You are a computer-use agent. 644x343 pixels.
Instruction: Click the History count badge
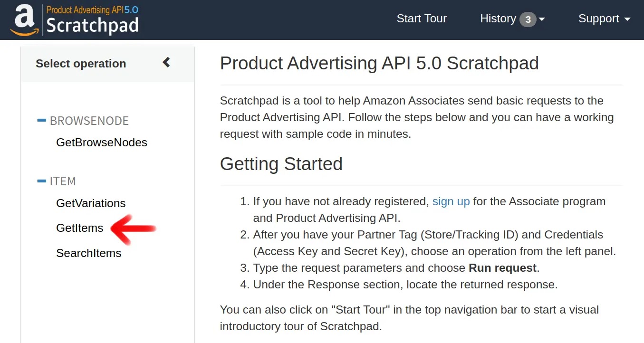[528, 20]
